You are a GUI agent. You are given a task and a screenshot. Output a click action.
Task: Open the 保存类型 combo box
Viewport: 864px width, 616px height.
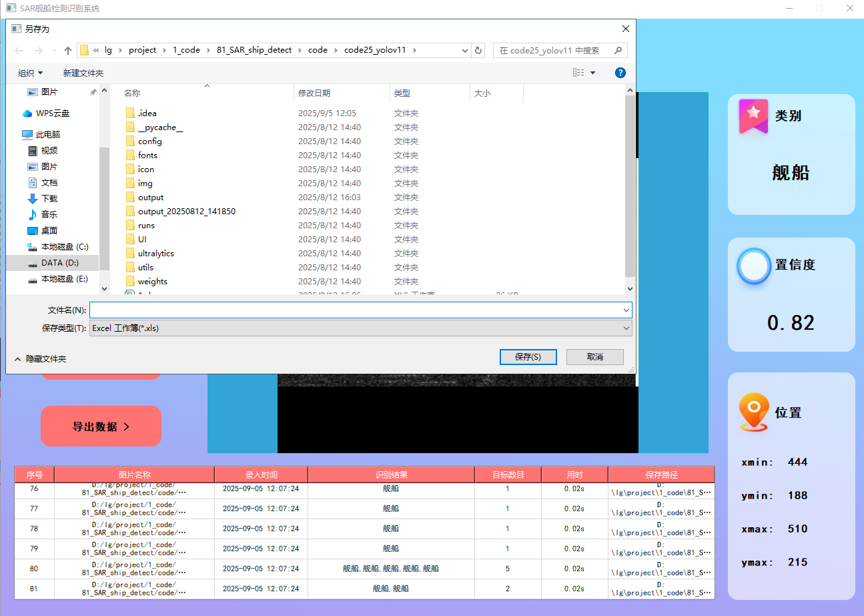(360, 328)
